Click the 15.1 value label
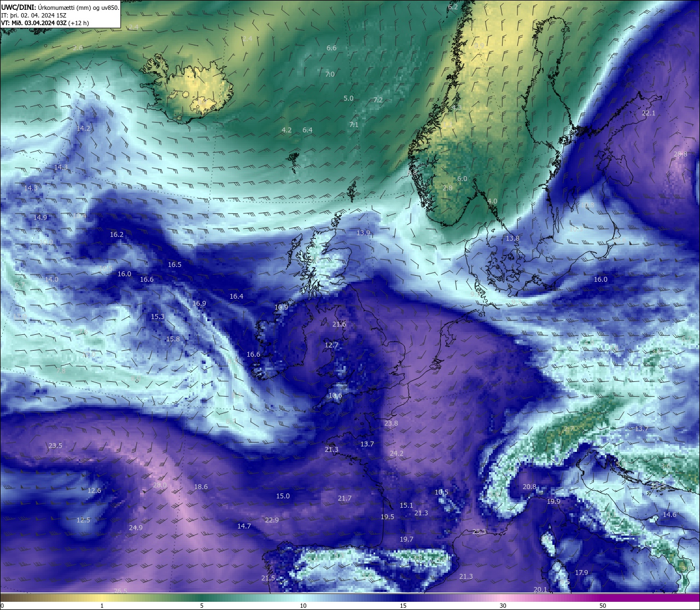This screenshot has height=610, width=700. (406, 506)
